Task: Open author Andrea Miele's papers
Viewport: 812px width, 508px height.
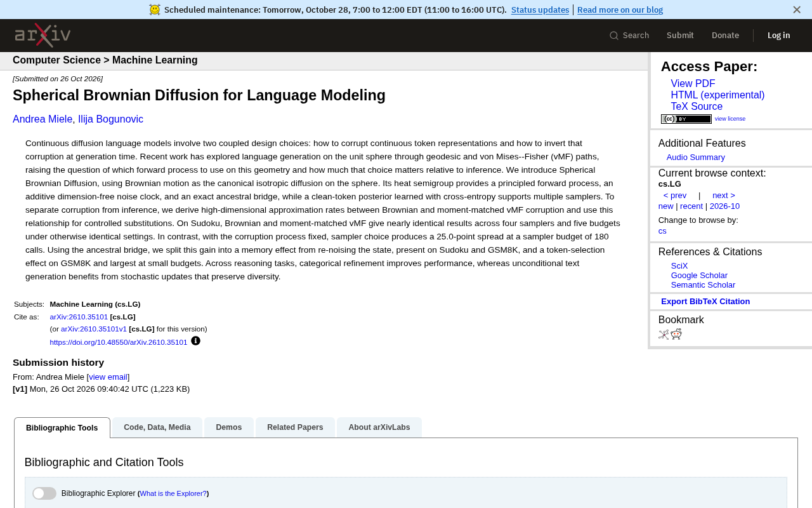Action: [43, 119]
